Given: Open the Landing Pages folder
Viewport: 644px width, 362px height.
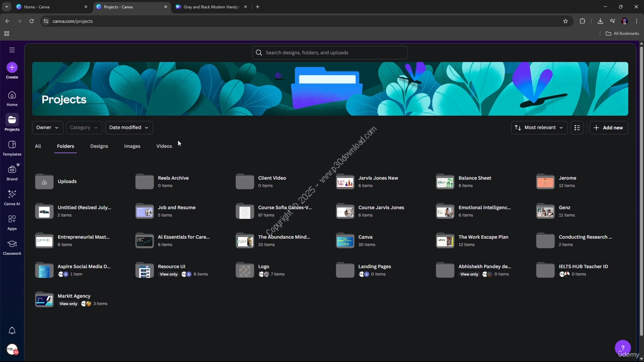Looking at the screenshot, I should pos(363,270).
